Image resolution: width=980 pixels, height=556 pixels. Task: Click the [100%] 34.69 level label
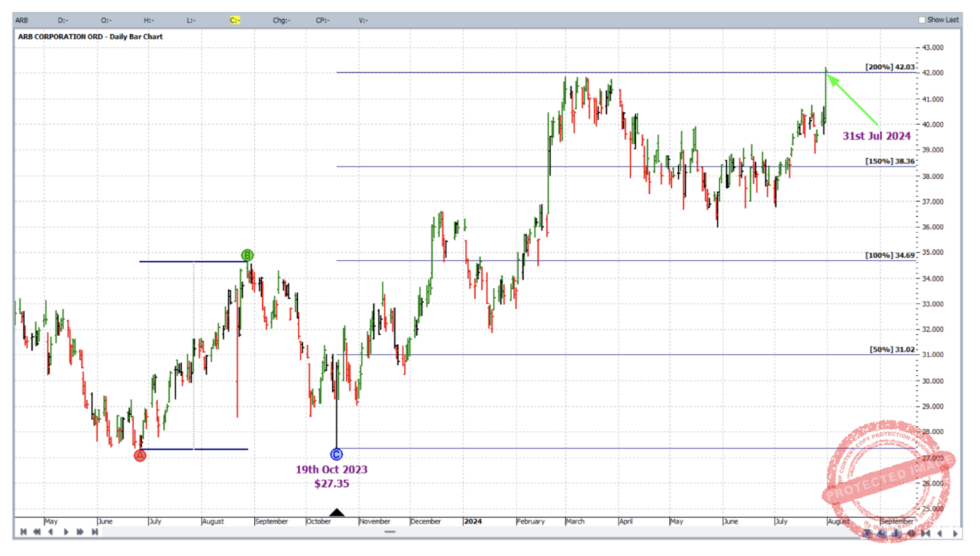[x=890, y=255]
